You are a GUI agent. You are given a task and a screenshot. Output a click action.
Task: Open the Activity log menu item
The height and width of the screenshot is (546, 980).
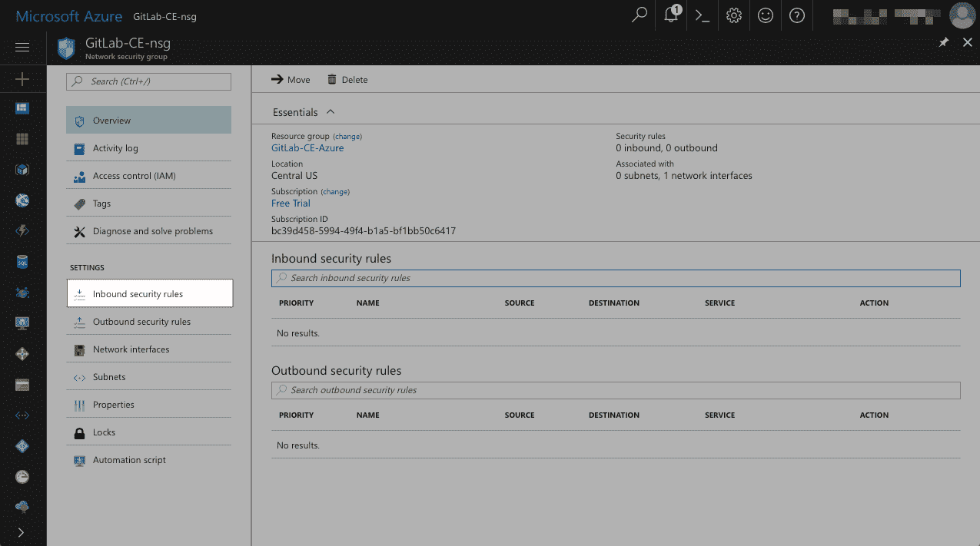point(117,147)
